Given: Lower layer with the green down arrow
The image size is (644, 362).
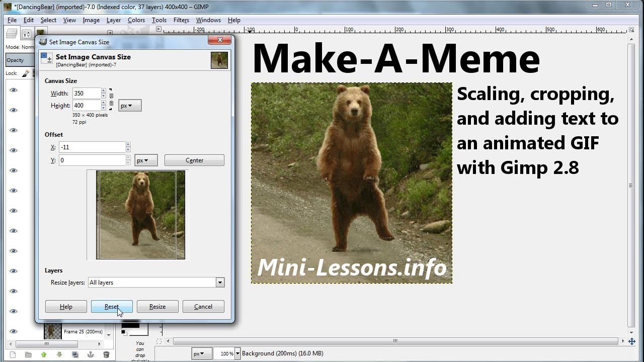Looking at the screenshot, I should (59, 354).
